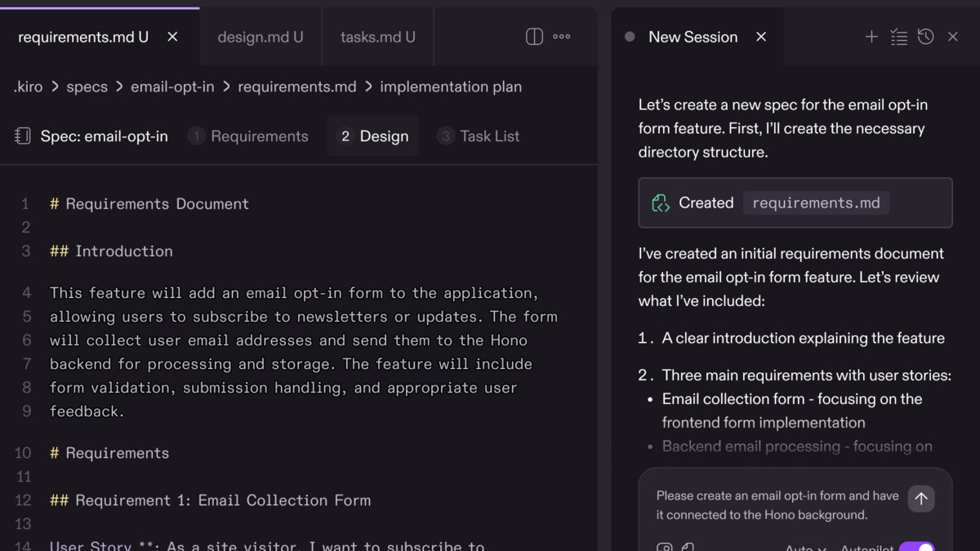The image size is (980, 551).
Task: Click the 'feedback.' text on line 9
Action: point(87,411)
